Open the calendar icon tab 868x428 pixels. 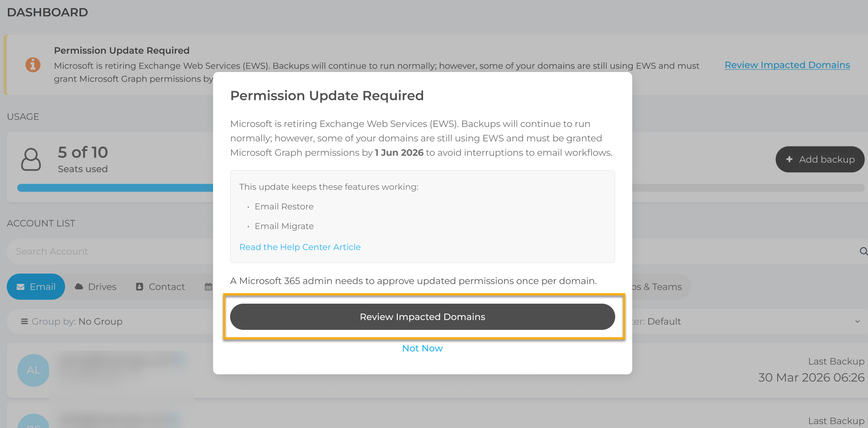(x=208, y=287)
